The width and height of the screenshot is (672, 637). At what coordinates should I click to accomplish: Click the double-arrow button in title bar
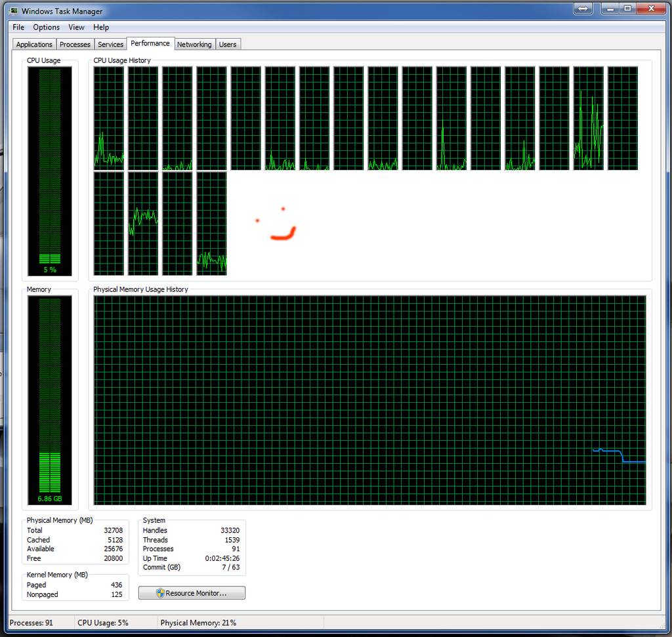(583, 9)
